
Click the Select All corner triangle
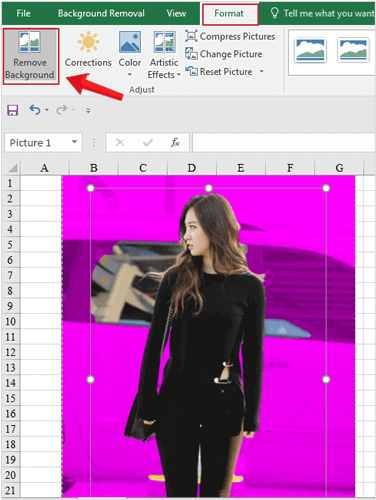12,168
